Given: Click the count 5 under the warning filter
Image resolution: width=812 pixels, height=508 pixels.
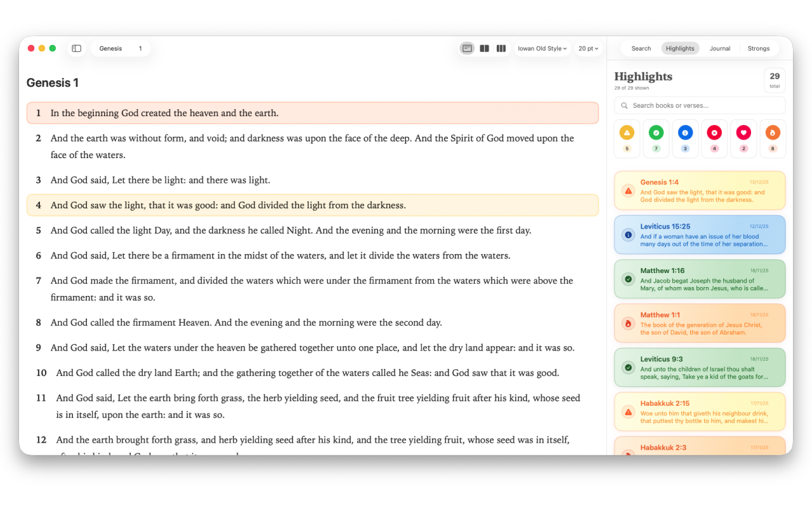Looking at the screenshot, I should [627, 149].
